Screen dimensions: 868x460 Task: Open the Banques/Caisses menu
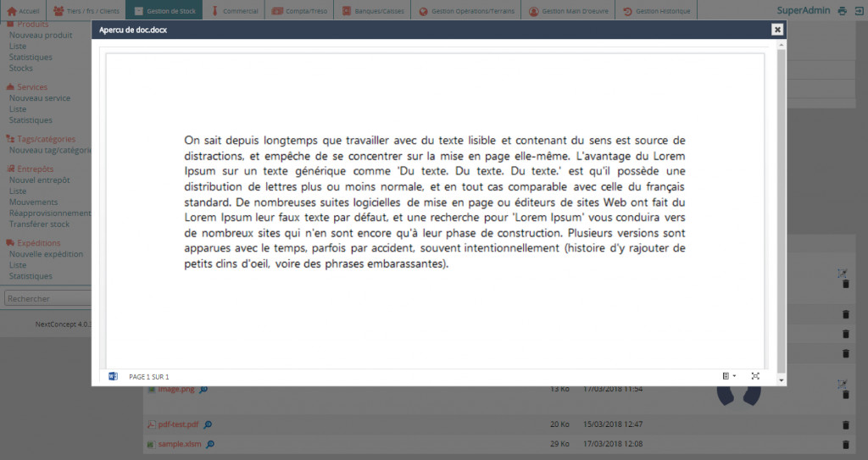point(373,10)
